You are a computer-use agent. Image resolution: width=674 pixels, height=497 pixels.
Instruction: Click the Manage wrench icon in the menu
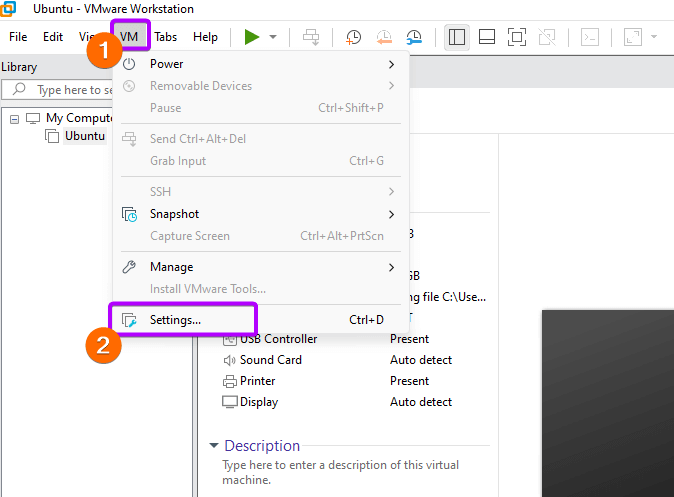pyautogui.click(x=129, y=267)
